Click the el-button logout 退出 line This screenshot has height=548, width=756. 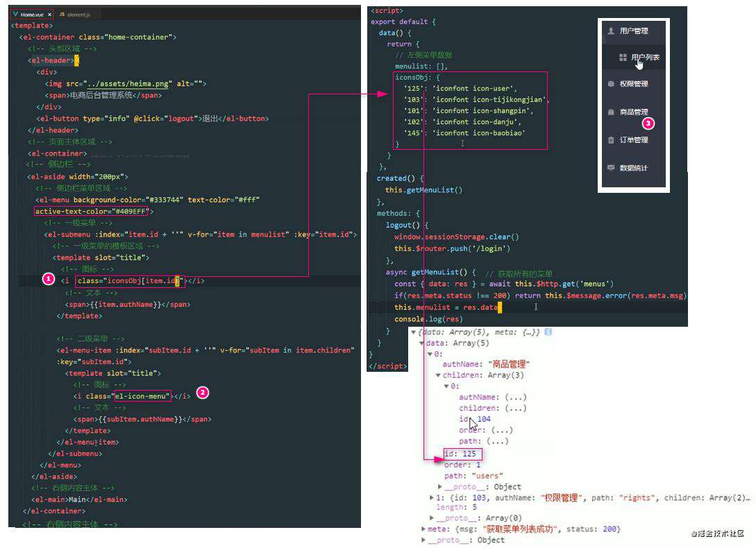(152, 118)
